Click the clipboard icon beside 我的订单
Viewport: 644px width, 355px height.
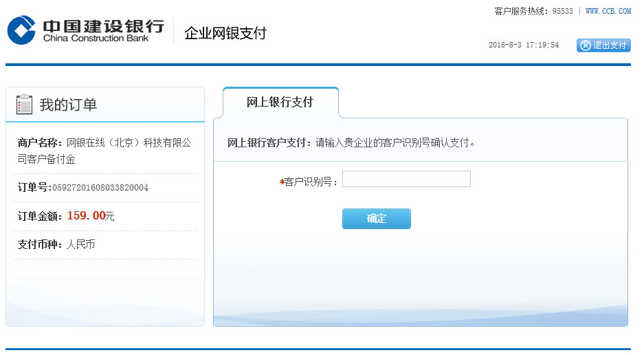pos(24,105)
